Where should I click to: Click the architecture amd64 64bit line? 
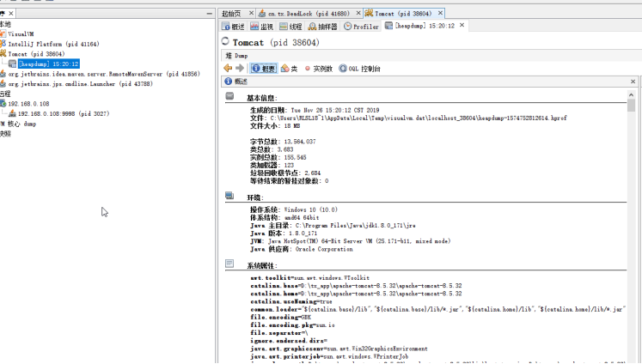[284, 217]
